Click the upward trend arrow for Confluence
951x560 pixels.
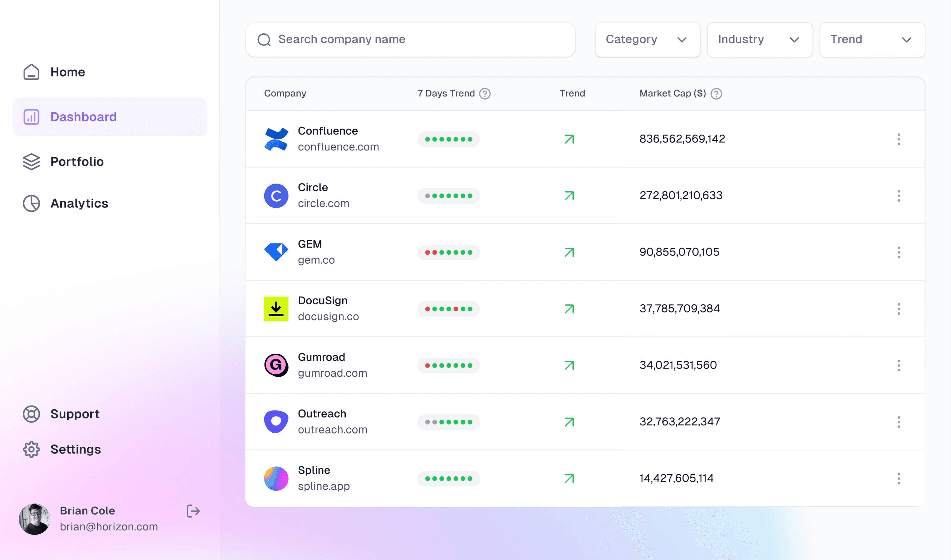[569, 139]
